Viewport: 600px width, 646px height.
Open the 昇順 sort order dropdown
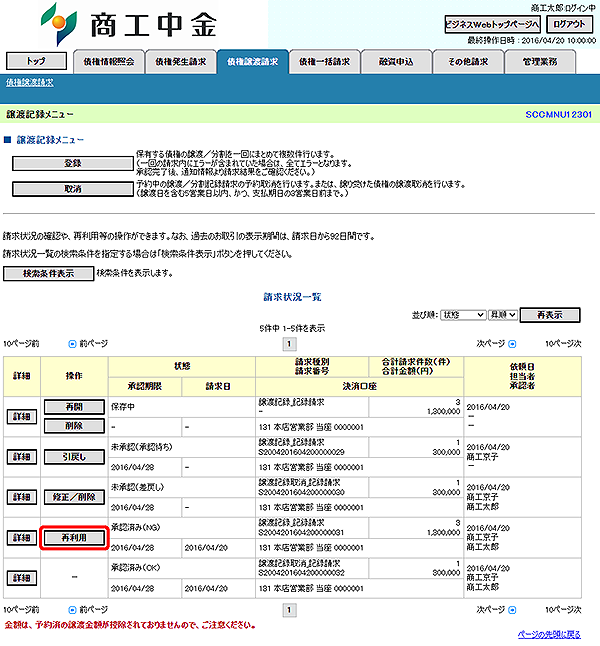(502, 315)
